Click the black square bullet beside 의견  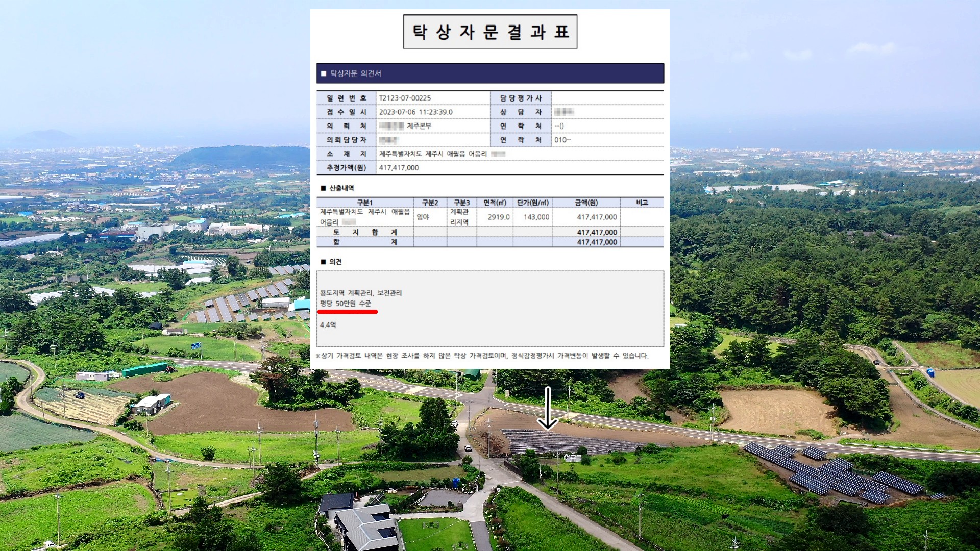click(x=323, y=262)
